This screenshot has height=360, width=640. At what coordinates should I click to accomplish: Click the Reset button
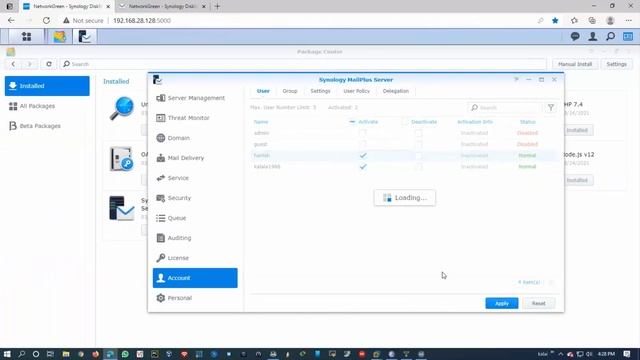pyautogui.click(x=538, y=303)
